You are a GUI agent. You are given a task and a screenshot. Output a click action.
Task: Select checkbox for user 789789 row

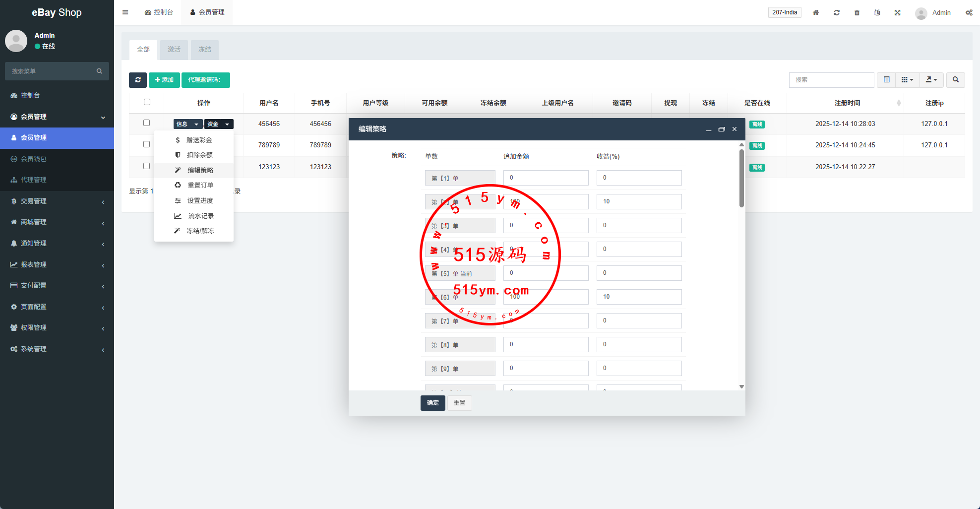click(146, 144)
